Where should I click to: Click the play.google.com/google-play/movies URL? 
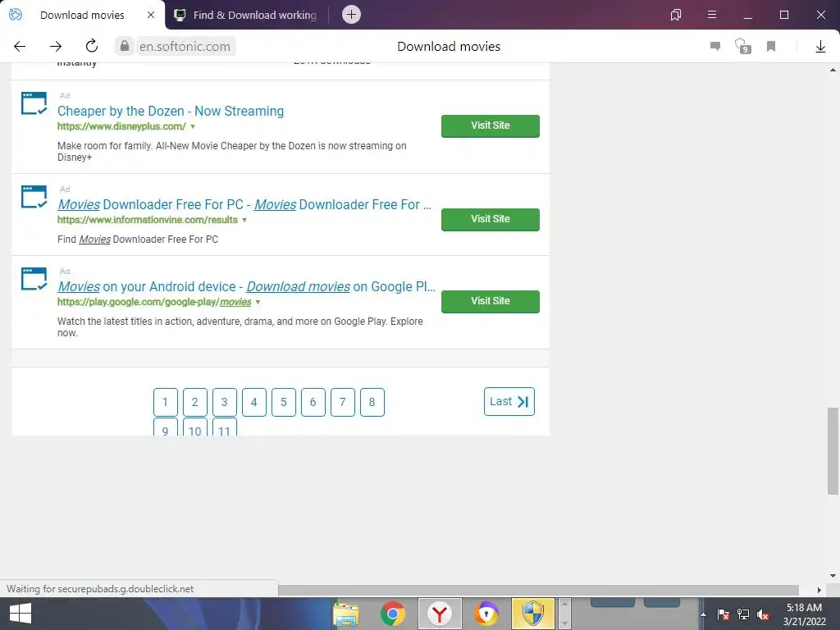point(154,302)
